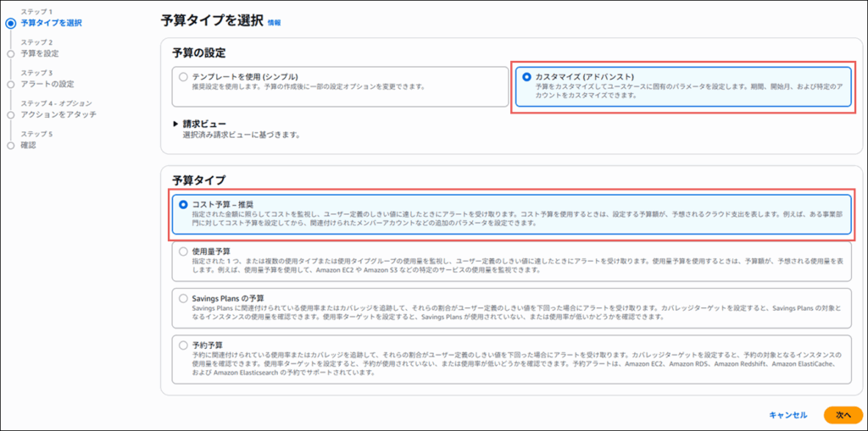
Task: Jump to the アクションをアタッチ step label
Action: (58, 114)
